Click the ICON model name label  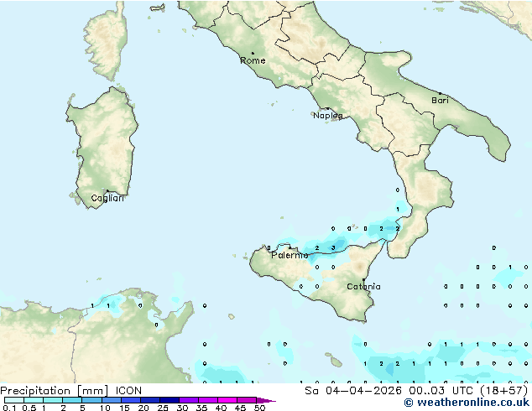point(128,391)
